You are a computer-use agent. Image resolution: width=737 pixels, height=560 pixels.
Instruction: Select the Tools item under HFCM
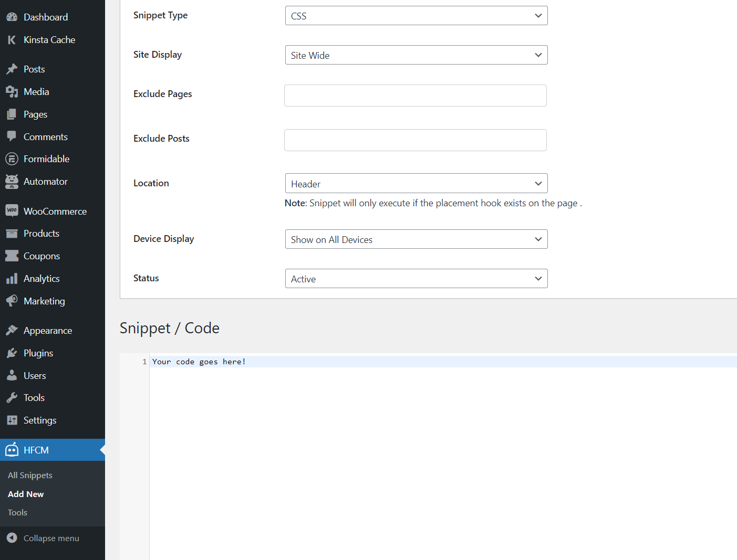17,512
